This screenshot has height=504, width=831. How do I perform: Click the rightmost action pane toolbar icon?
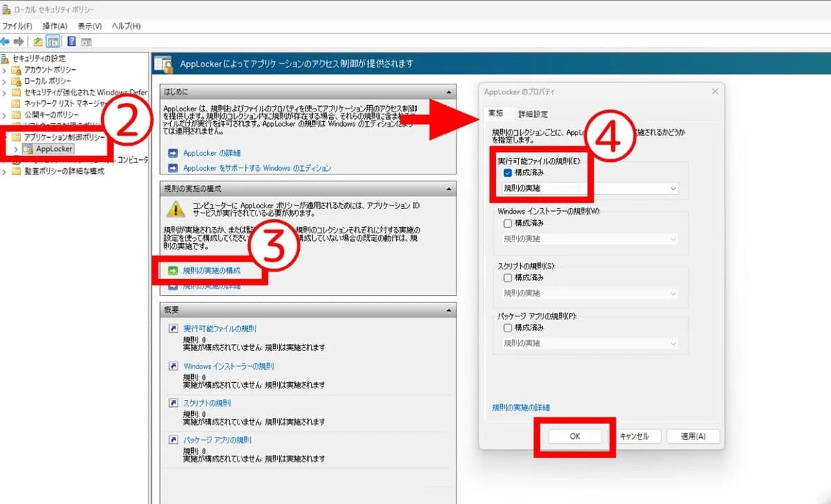pos(86,42)
